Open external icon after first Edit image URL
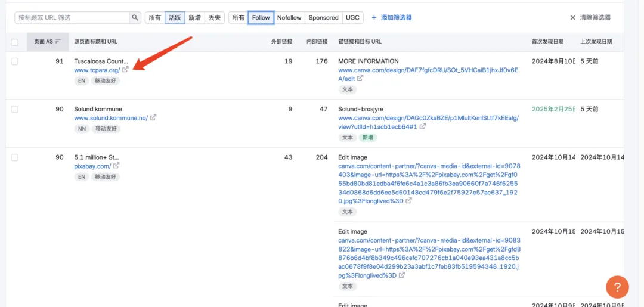Screen dimensions: 644x307 pyautogui.click(x=408, y=201)
